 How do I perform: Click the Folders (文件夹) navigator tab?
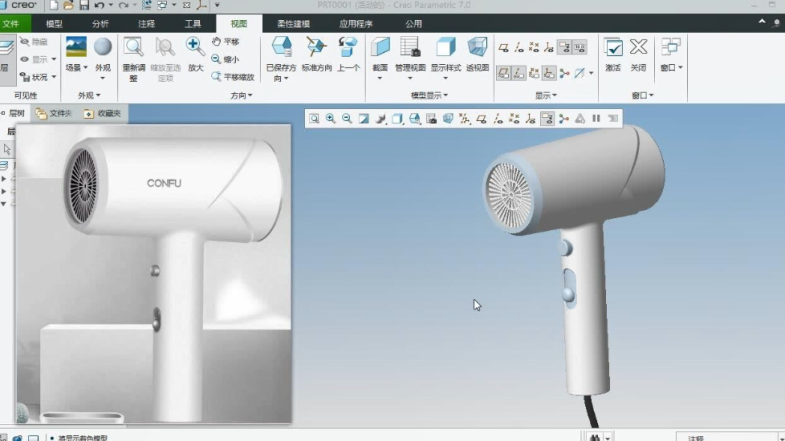coord(53,114)
